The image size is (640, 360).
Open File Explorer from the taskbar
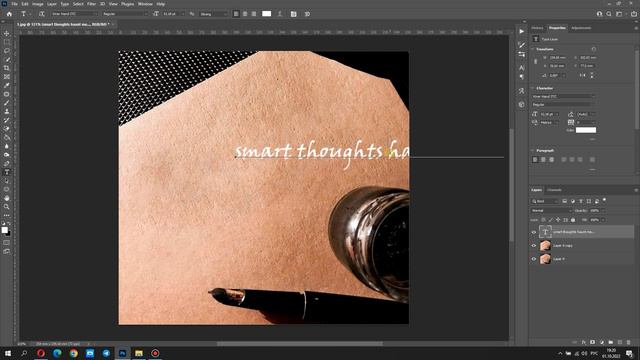point(139,353)
